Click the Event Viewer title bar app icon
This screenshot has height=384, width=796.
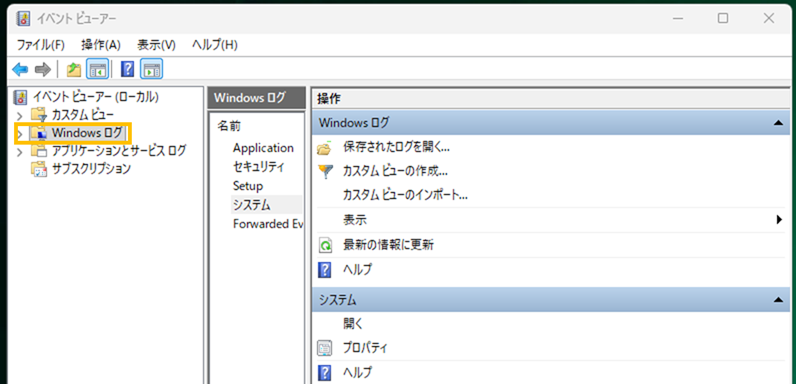(x=23, y=19)
